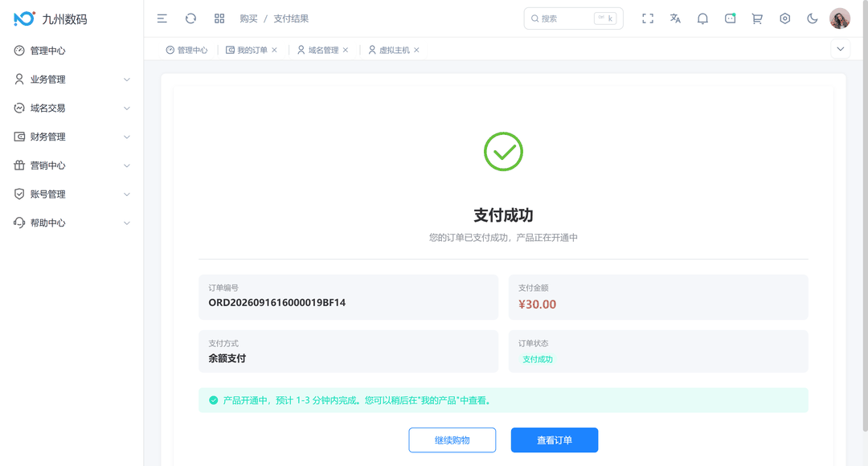Click the 查看订单 button

[554, 440]
